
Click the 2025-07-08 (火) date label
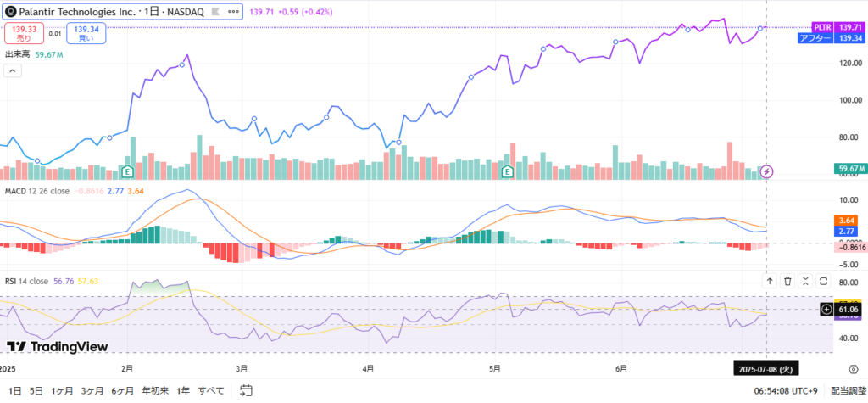point(766,368)
